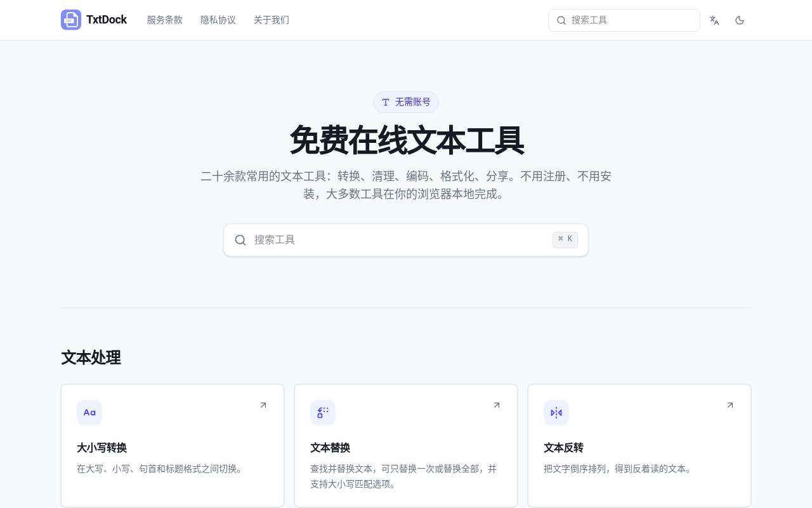
Task: Open the 文本替换 tool title
Action: [331, 448]
